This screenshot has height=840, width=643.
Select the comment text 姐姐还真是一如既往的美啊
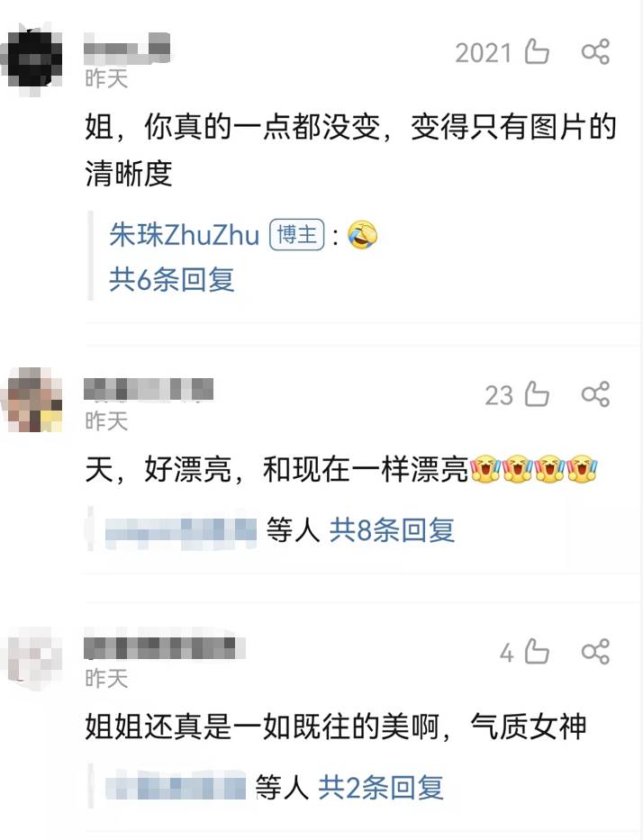click(263, 727)
